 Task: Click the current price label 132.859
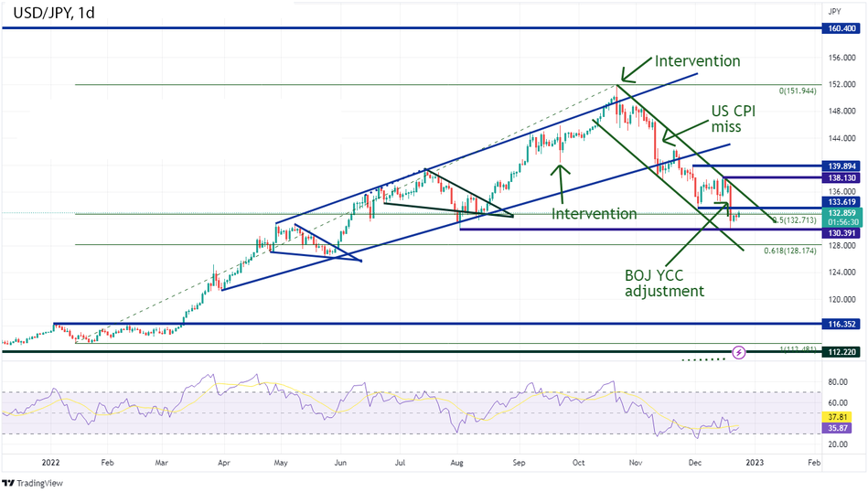(x=841, y=213)
